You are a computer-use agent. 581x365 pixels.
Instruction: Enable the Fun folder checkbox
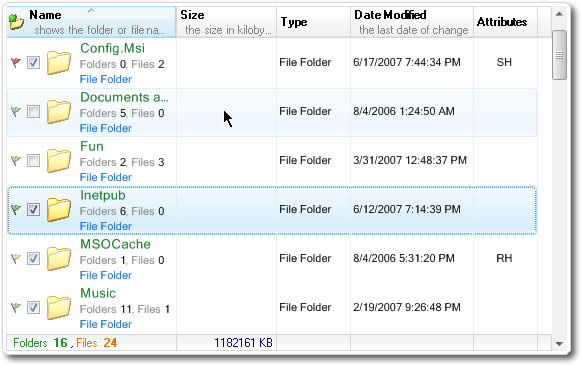pos(33,160)
